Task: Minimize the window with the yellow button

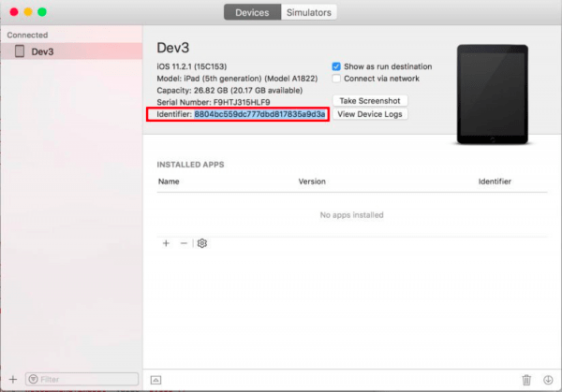Action: click(28, 12)
